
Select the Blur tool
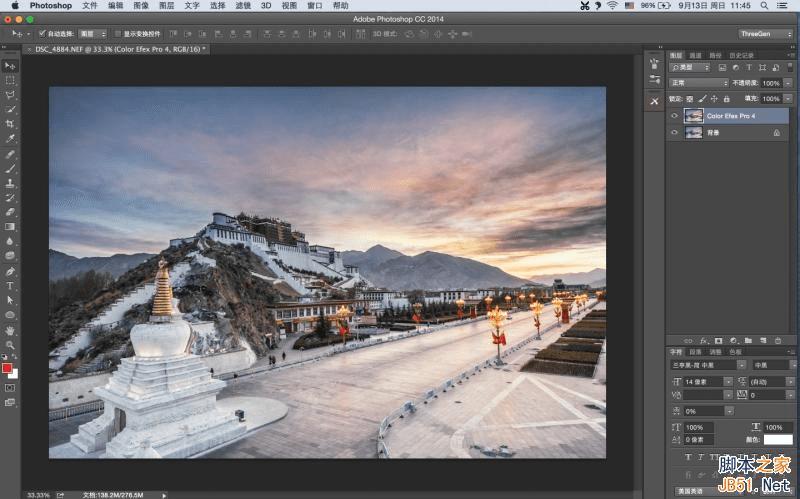pyautogui.click(x=10, y=241)
